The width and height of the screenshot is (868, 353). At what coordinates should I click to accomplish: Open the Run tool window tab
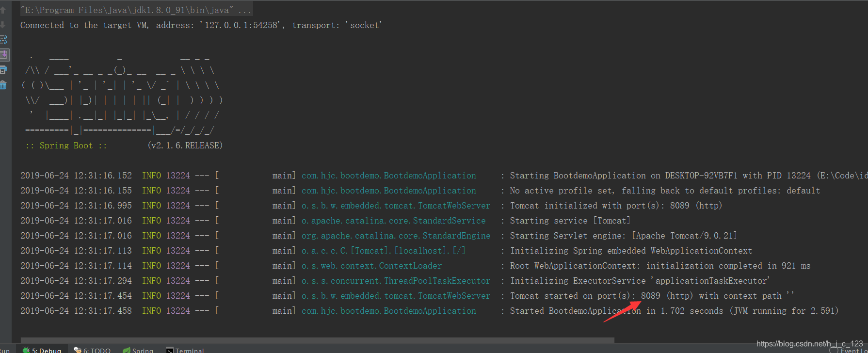(x=5, y=350)
